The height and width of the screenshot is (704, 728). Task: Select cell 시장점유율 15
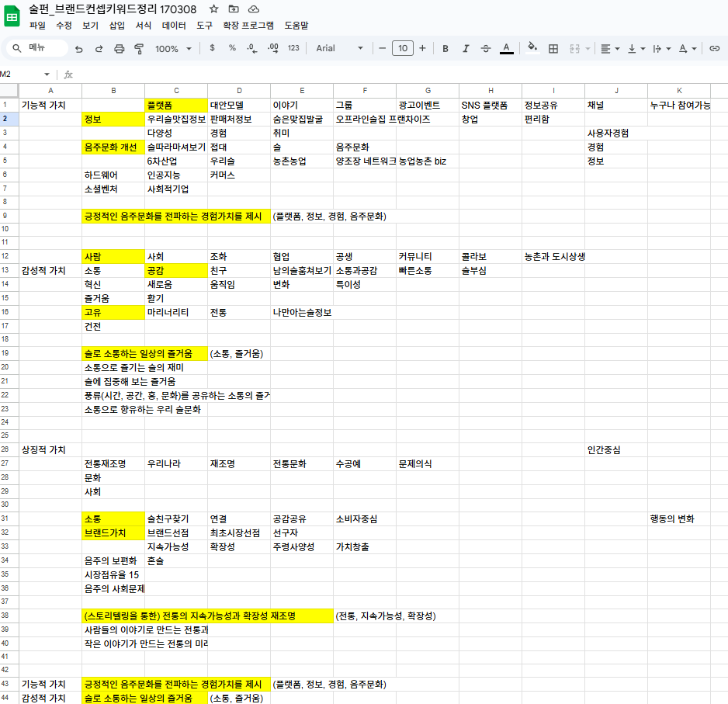pyautogui.click(x=113, y=574)
